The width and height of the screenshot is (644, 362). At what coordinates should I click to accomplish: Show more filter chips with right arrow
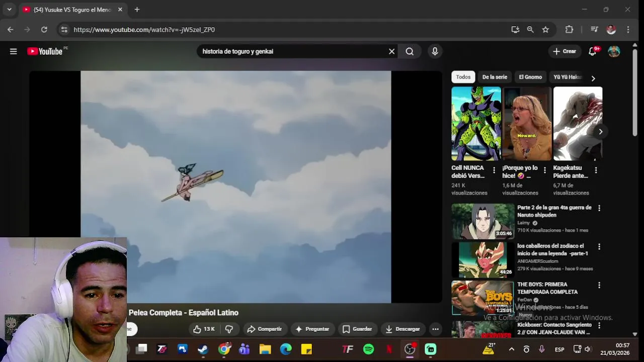[593, 78]
